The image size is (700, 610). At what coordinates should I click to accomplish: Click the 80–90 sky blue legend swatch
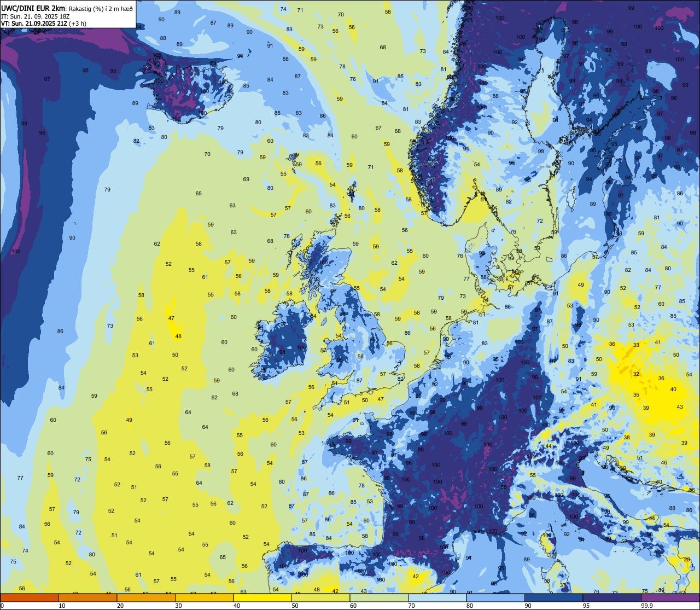495,598
